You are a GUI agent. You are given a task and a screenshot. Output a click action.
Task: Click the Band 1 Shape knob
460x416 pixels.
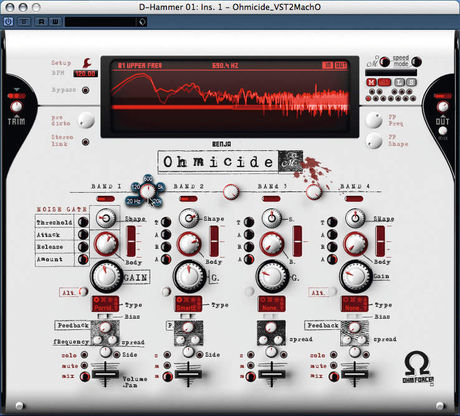106,218
